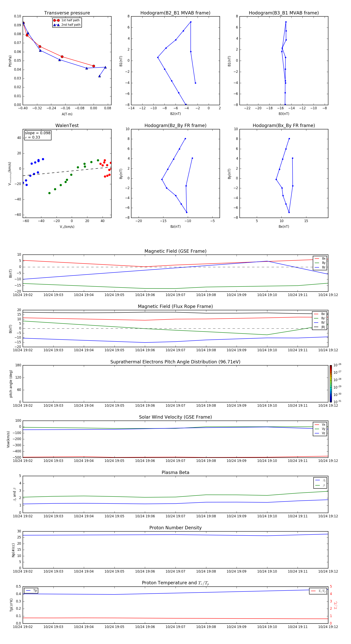The image size is (351, 644).
Task: Click the pitch angle colorbar
Action: [331, 384]
